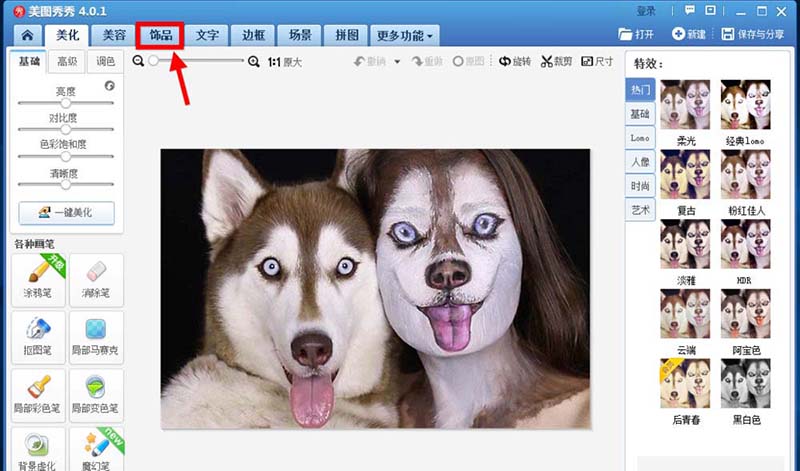This screenshot has height=471, width=800.
Task: Switch to the 美容 tab
Action: 114,35
